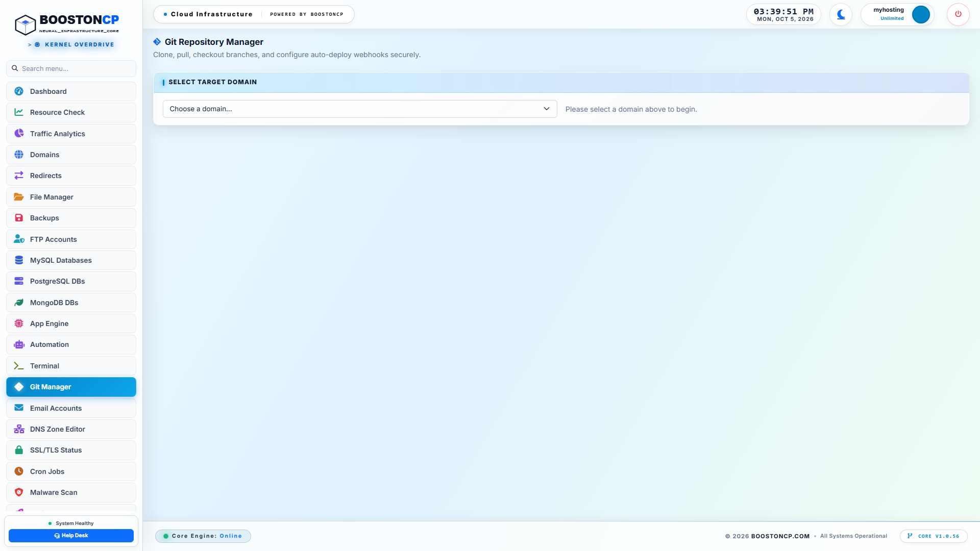Click the App Engine chip icon
Image resolution: width=980 pixels, height=551 pixels.
19,323
